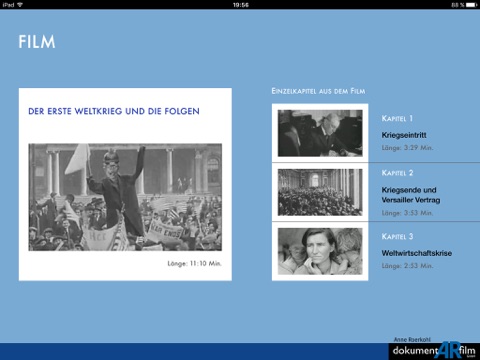Open Kapitel 3 thumbnail of migrant mother
This screenshot has height=360, width=480.
click(x=320, y=251)
